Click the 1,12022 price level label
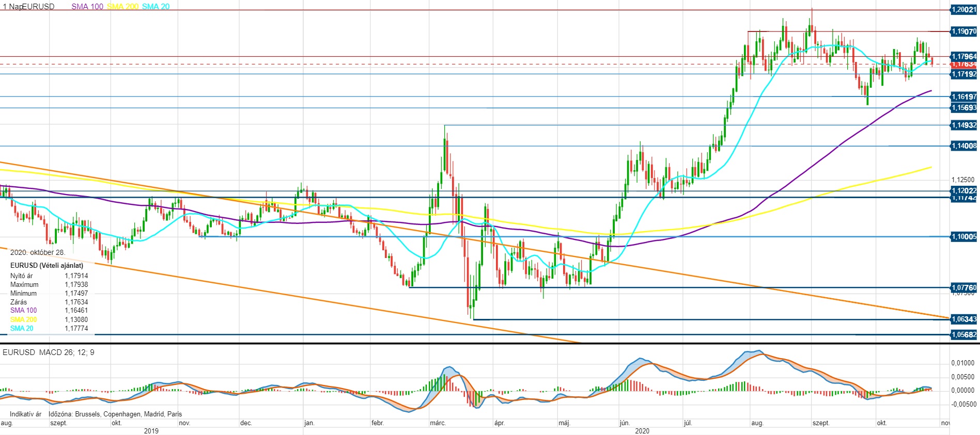 (964, 191)
